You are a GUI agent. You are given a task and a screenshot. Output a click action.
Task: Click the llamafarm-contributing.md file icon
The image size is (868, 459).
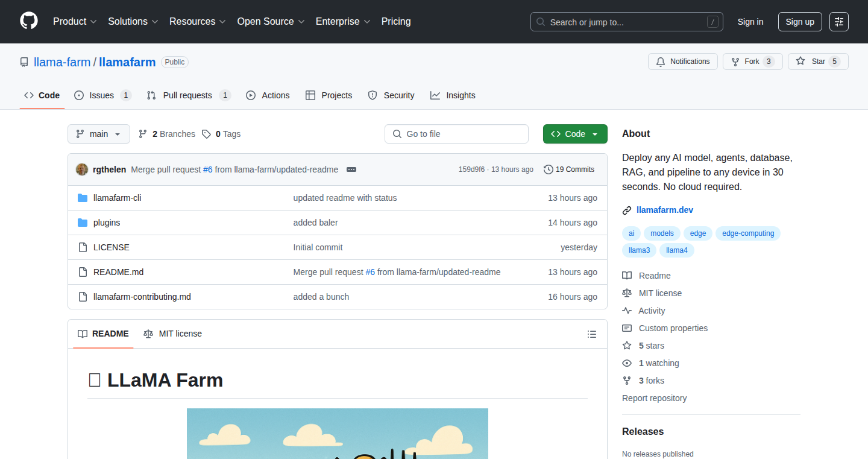coord(83,297)
